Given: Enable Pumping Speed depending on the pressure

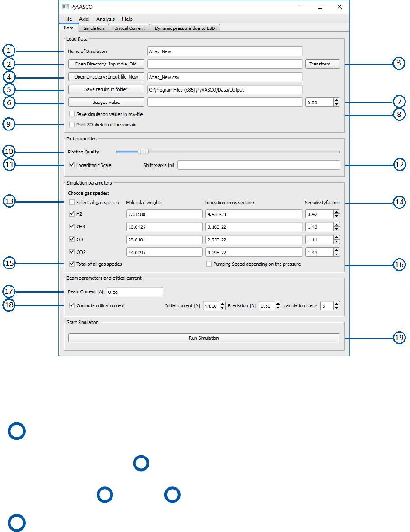Looking at the screenshot, I should (x=209, y=264).
